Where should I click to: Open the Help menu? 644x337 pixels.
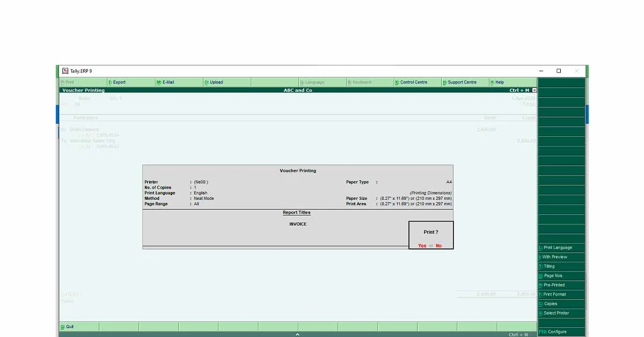497,82
